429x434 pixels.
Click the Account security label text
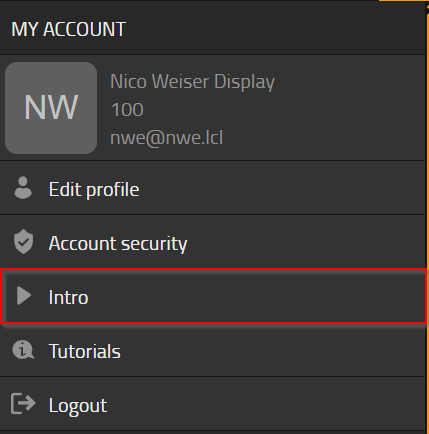[x=118, y=244]
